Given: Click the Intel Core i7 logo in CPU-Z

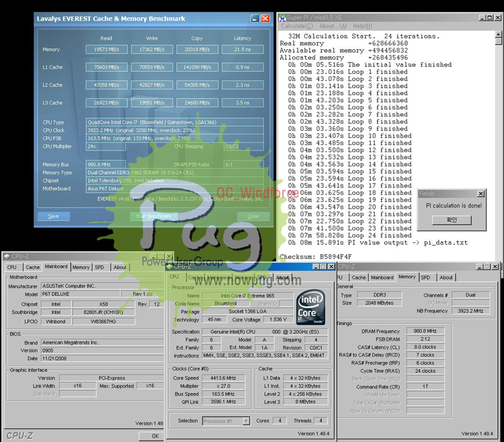Looking at the screenshot, I should (x=311, y=307).
